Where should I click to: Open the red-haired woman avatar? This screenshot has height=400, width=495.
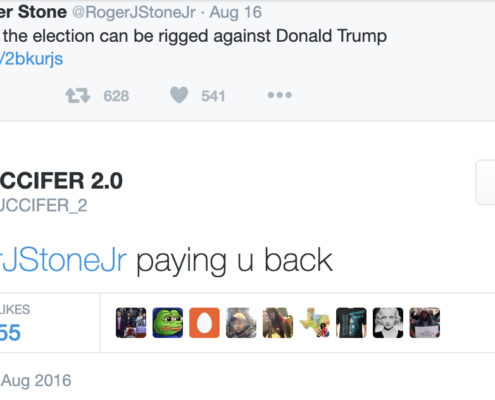[278, 323]
